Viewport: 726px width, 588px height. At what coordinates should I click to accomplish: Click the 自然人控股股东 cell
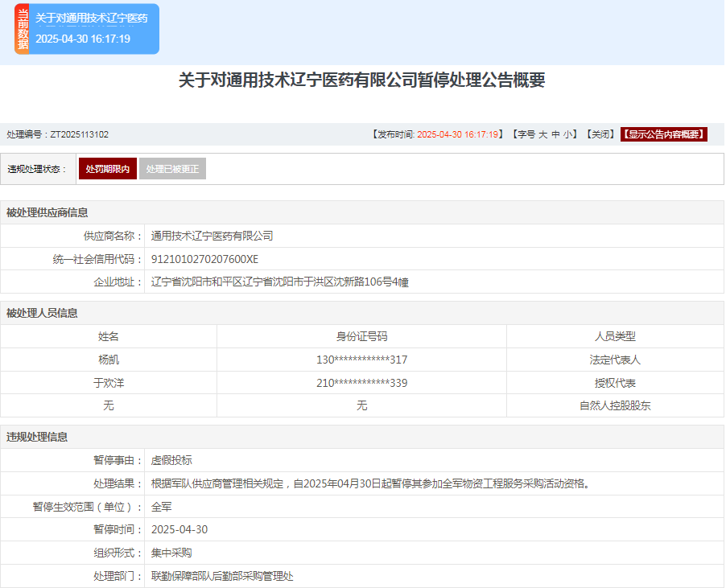[615, 405]
